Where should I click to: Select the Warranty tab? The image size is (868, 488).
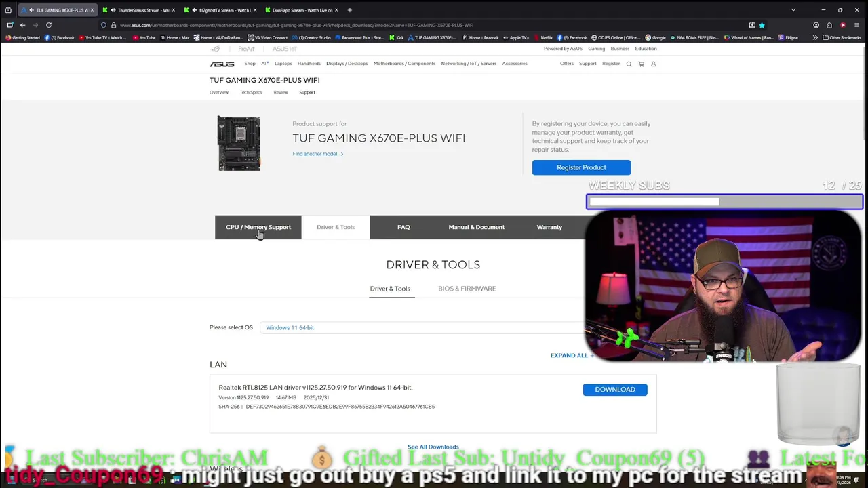pos(549,227)
